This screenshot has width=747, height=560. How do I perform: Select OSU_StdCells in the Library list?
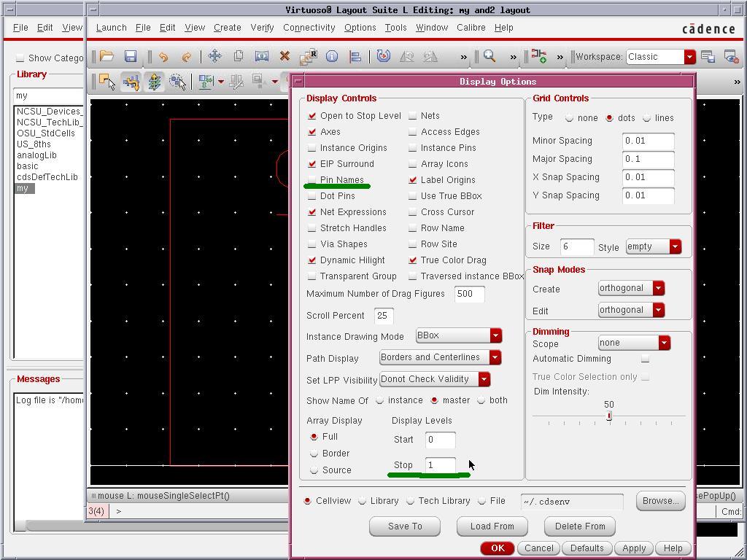(46, 133)
